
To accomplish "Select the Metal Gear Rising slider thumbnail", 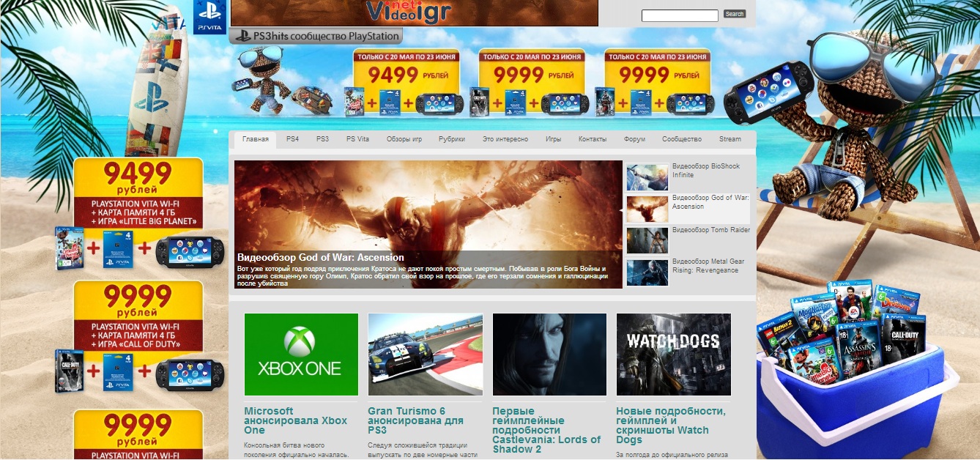I will pyautogui.click(x=647, y=272).
